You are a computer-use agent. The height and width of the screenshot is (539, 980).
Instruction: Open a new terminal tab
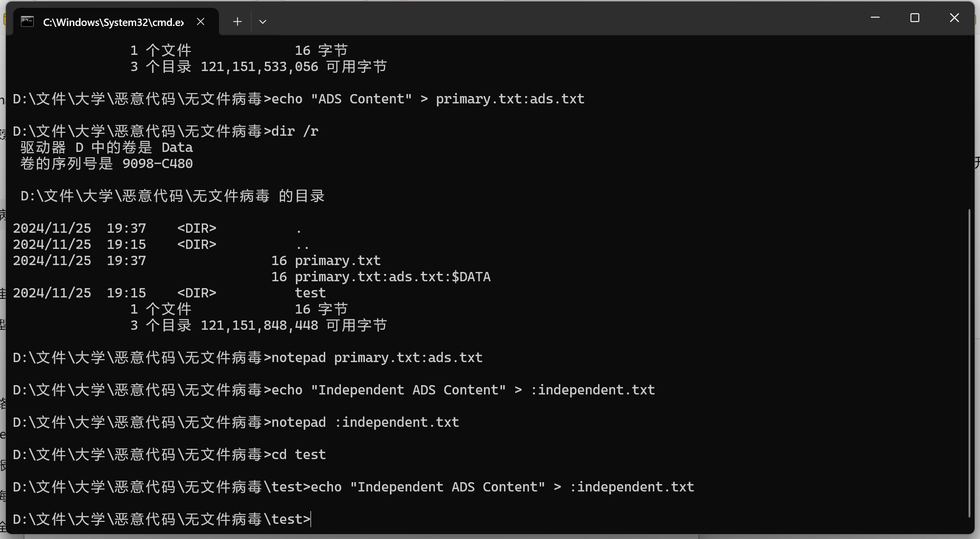click(238, 22)
